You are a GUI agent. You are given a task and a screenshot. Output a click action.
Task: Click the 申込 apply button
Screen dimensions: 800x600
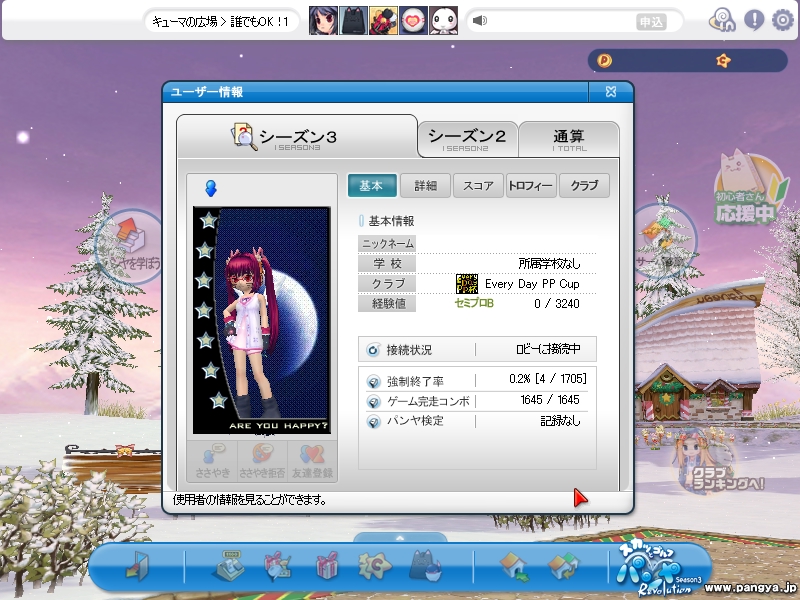pyautogui.click(x=652, y=22)
